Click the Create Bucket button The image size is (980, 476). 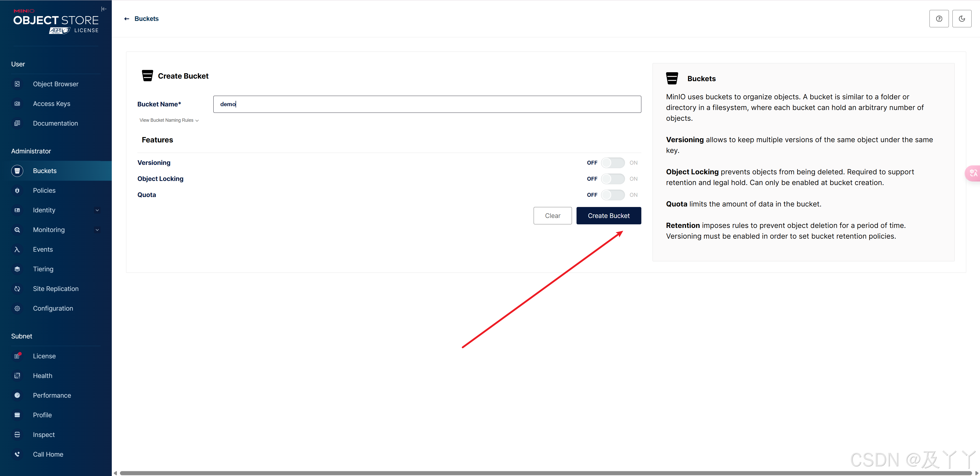pyautogui.click(x=609, y=215)
